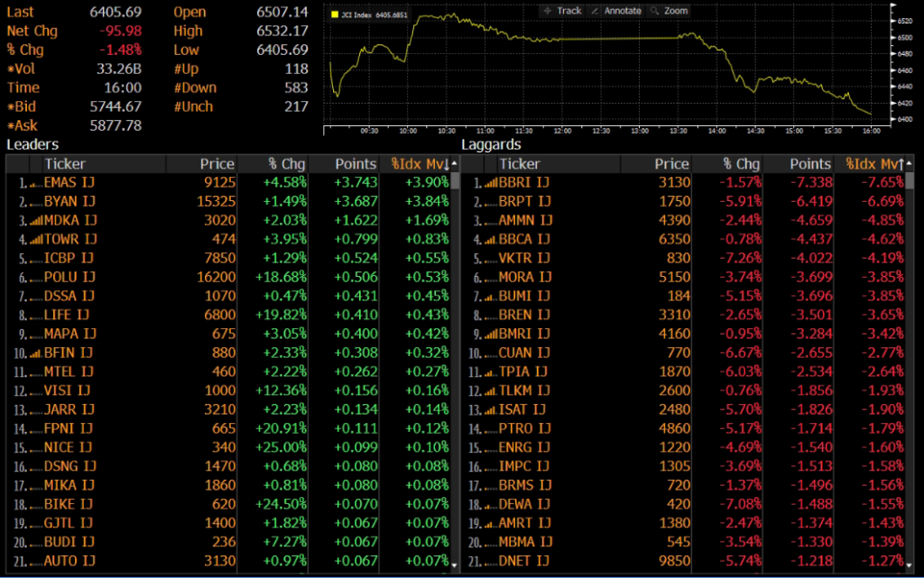Select the BRPT IJ ticker in Laggards
The width and height of the screenshot is (924, 578).
(524, 201)
